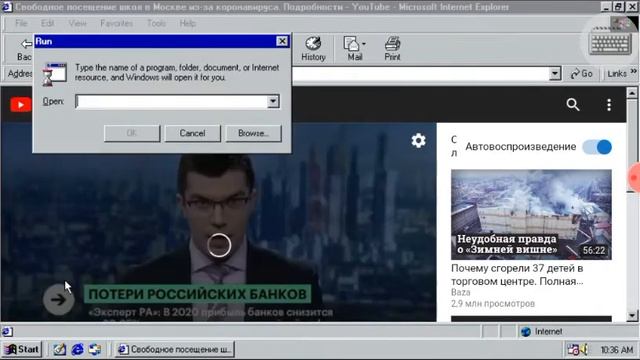The width and height of the screenshot is (640, 360).
Task: Click Cancel in the Run dialog
Action: [x=192, y=133]
